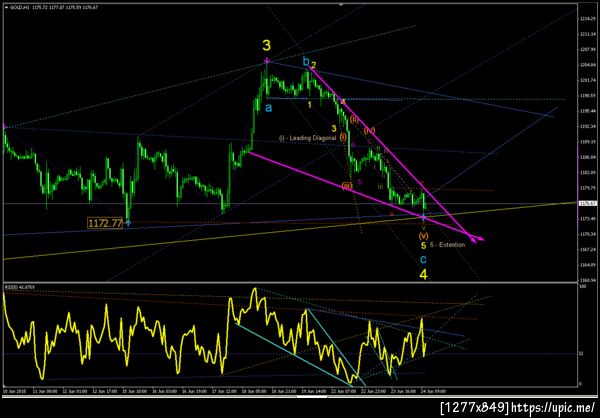The height and width of the screenshot is (418, 600).
Task: Click the orange (v) wave label
Action: click(423, 235)
